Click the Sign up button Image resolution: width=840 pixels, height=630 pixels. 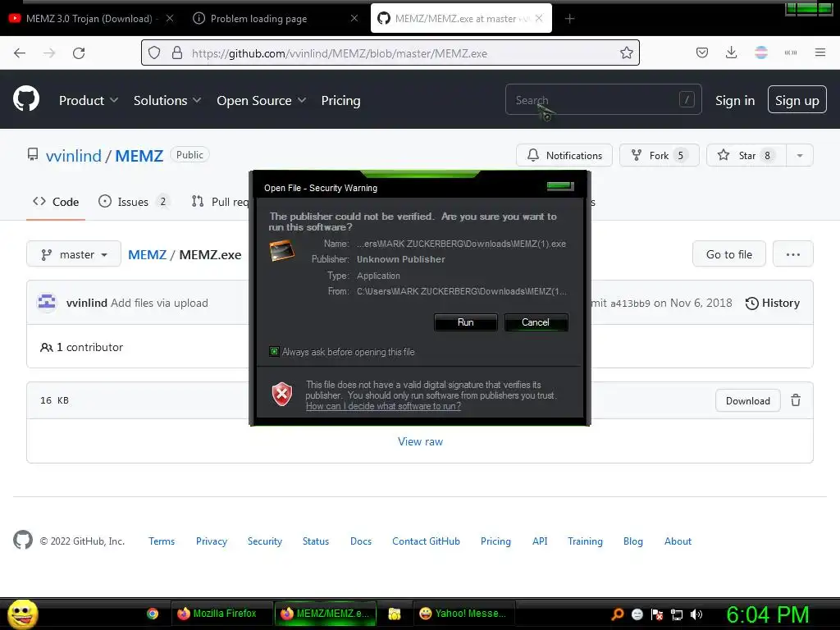(797, 100)
